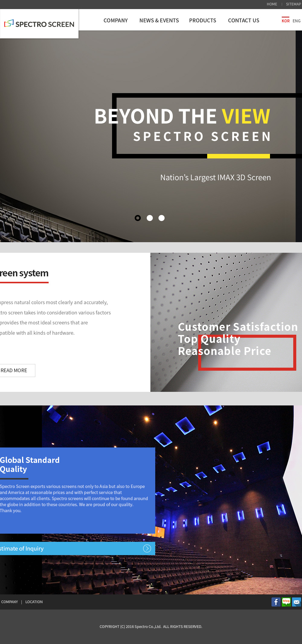The image size is (302, 644).
Task: Open the CONTACT US menu
Action: pyautogui.click(x=244, y=21)
